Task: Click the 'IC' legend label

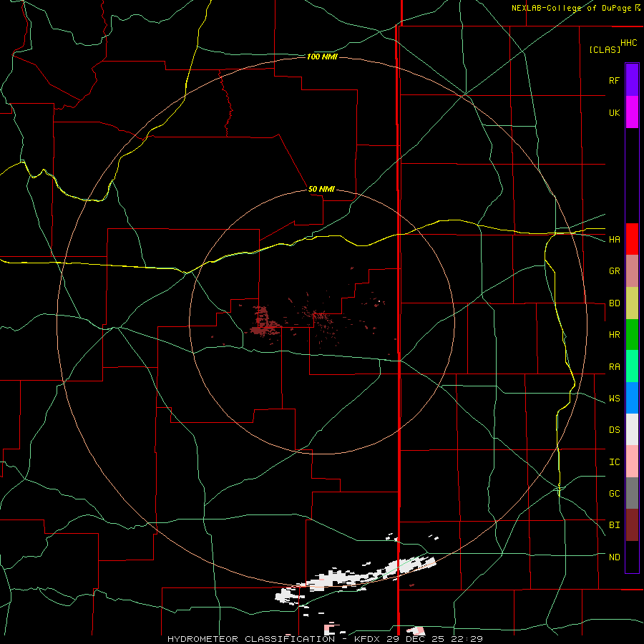Action: (x=614, y=462)
